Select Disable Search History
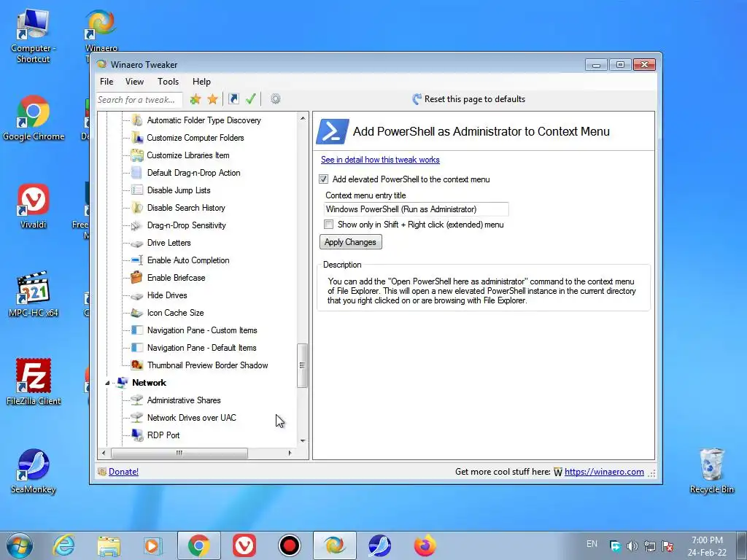The image size is (747, 560). click(186, 208)
